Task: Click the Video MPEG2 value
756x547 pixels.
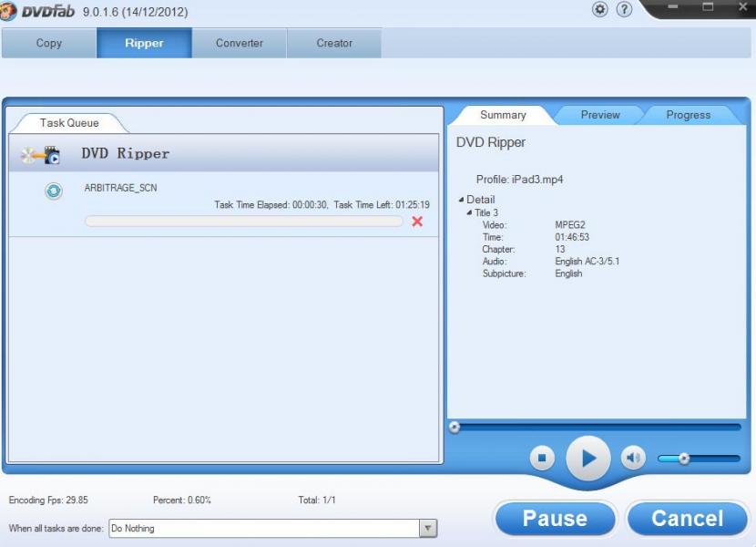Action: (x=570, y=225)
